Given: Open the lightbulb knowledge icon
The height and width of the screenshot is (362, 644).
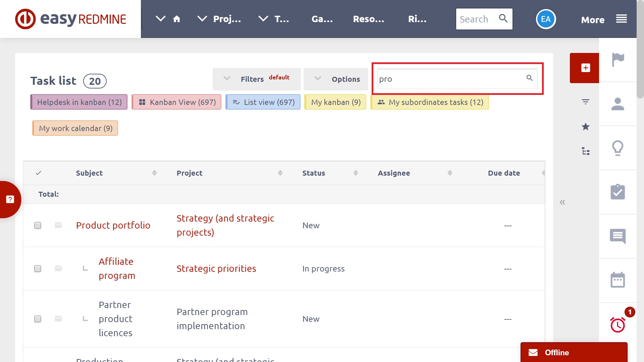Looking at the screenshot, I should [x=618, y=148].
